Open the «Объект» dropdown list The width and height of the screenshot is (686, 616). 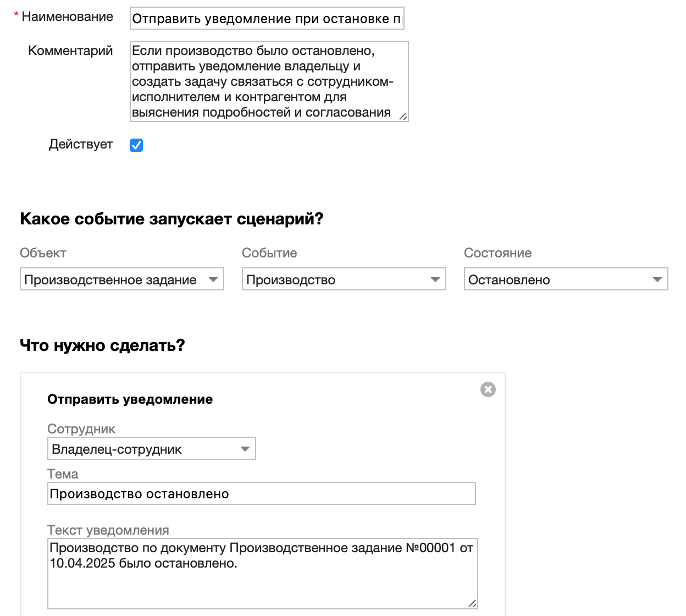click(x=122, y=279)
